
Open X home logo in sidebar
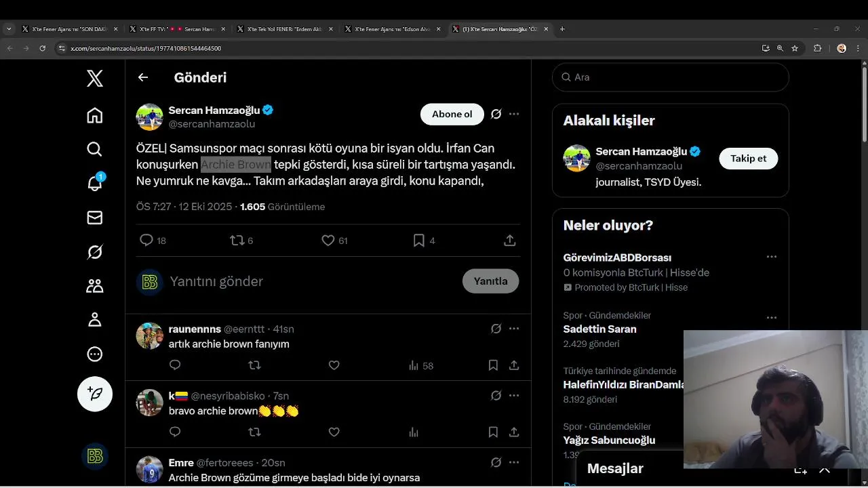point(95,78)
